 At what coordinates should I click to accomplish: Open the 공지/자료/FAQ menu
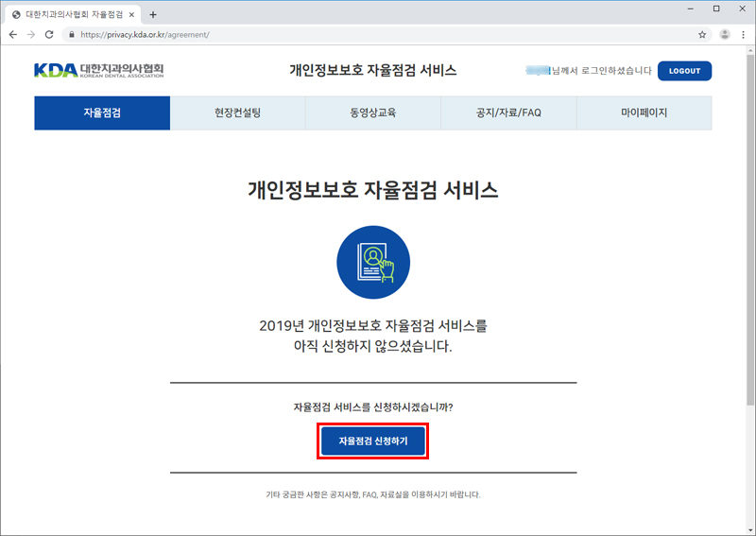tap(508, 112)
